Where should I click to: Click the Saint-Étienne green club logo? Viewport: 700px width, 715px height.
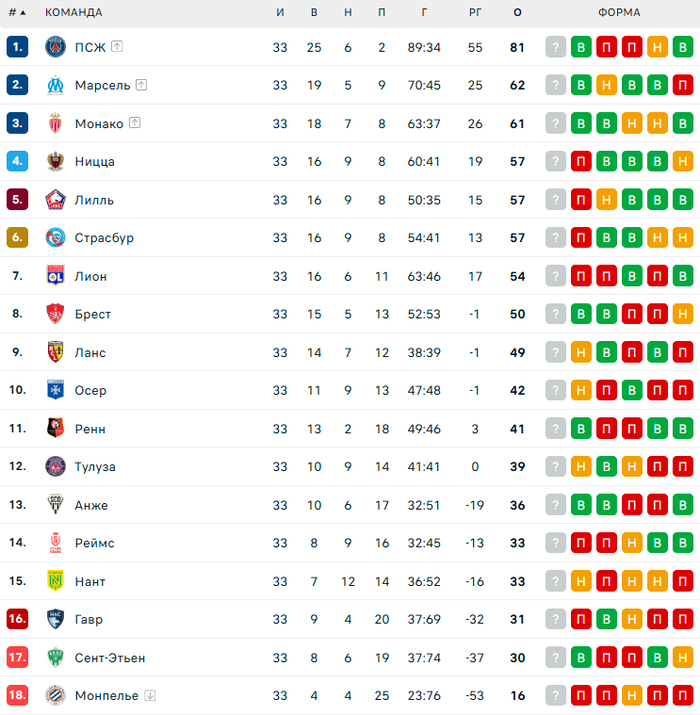point(55,657)
